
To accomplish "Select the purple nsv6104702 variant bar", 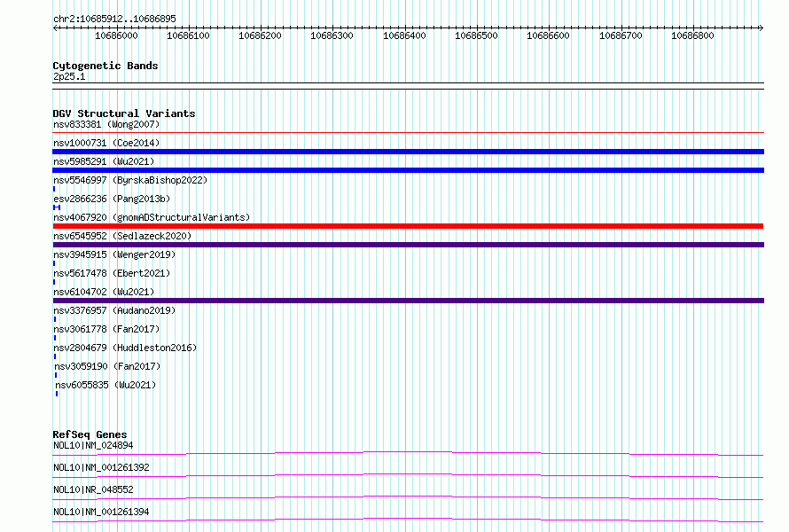I will (x=408, y=301).
